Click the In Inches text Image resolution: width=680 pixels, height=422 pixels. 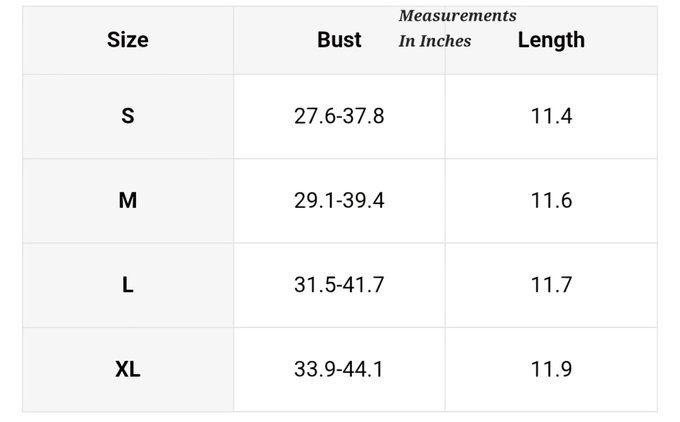coord(435,41)
